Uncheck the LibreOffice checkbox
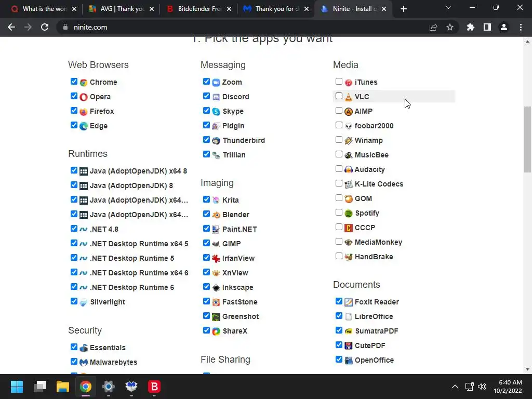Image resolution: width=532 pixels, height=399 pixels. click(339, 316)
